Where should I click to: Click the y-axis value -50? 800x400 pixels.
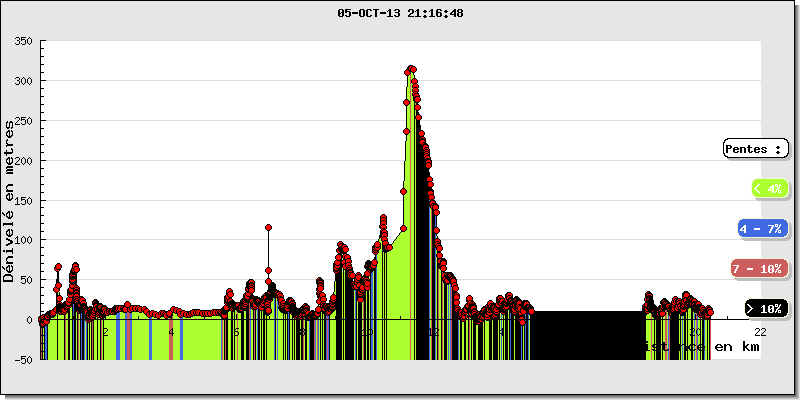[22, 360]
